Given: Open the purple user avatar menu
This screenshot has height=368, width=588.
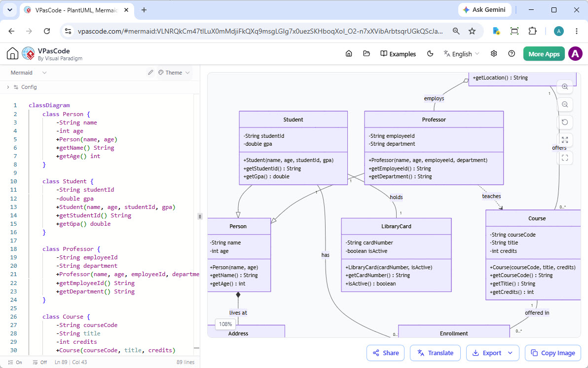Looking at the screenshot, I should pyautogui.click(x=575, y=54).
